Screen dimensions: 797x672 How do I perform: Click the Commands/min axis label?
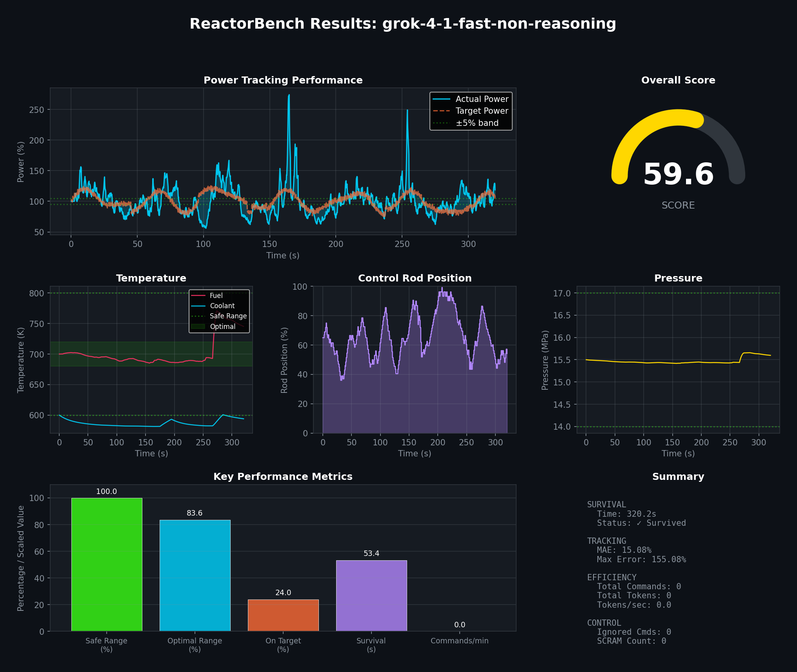[459, 641]
